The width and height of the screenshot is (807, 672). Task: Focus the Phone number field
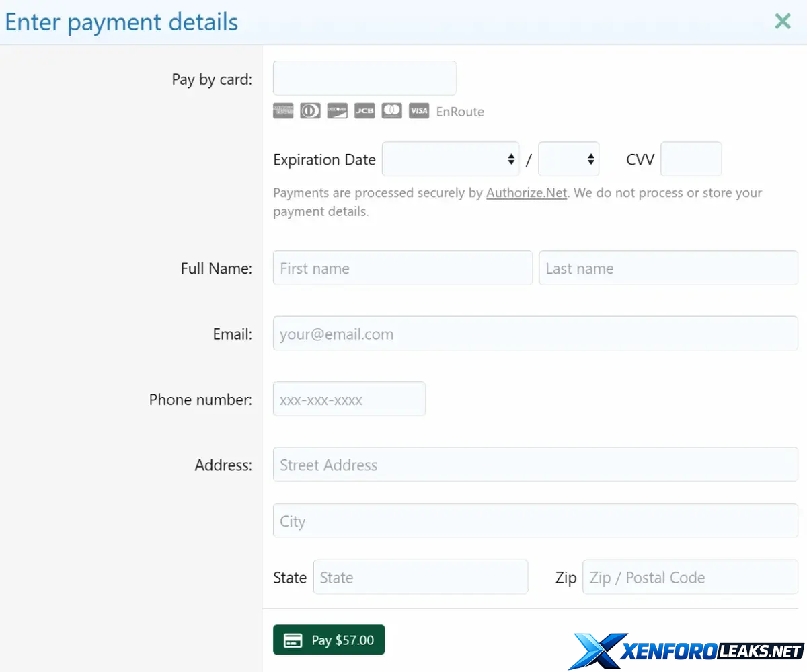coord(349,400)
